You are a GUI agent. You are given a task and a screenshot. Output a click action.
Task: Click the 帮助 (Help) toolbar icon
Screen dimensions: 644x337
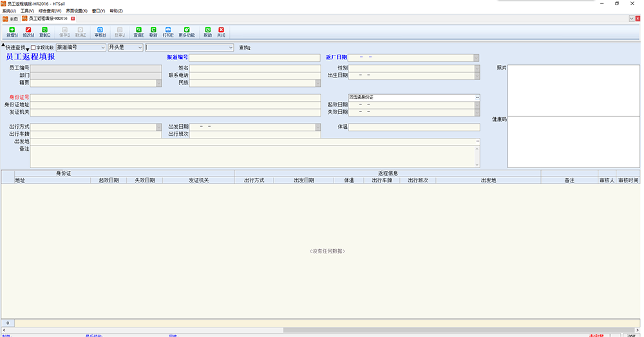[x=207, y=32]
